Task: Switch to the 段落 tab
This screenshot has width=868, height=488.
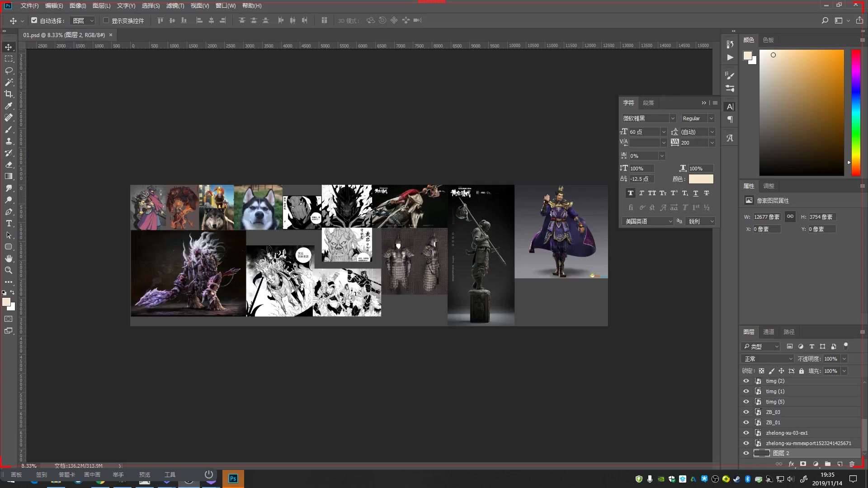Action: click(648, 103)
